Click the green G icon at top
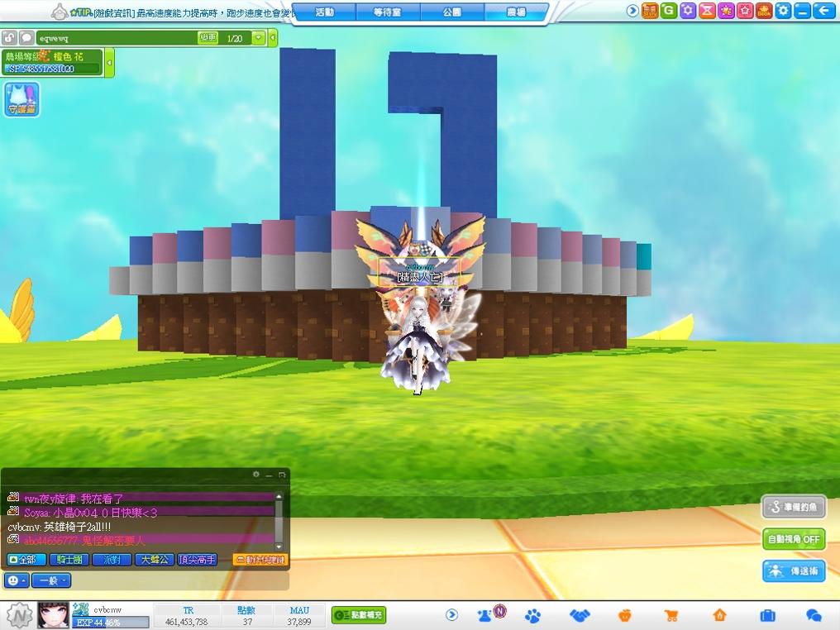Image resolution: width=840 pixels, height=630 pixels. [668, 11]
